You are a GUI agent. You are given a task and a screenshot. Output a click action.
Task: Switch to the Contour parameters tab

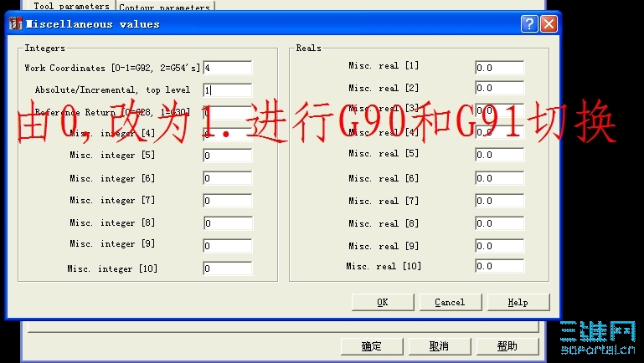tap(165, 6)
